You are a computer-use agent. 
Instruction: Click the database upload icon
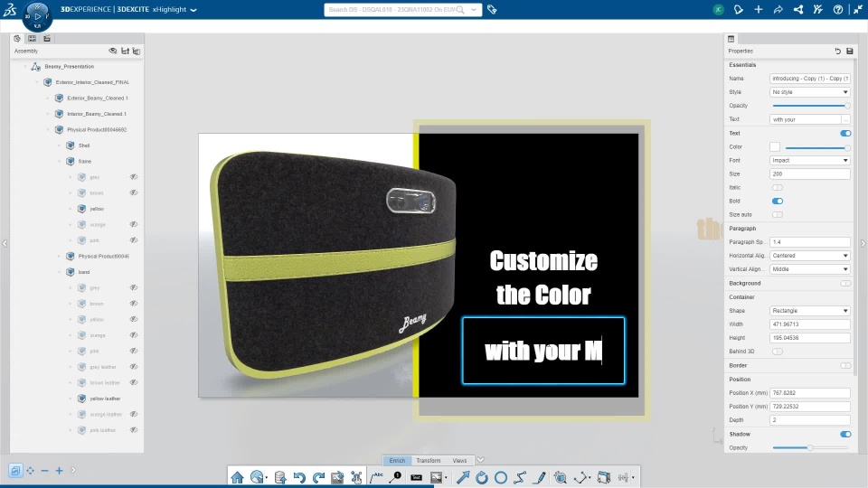coord(279,477)
